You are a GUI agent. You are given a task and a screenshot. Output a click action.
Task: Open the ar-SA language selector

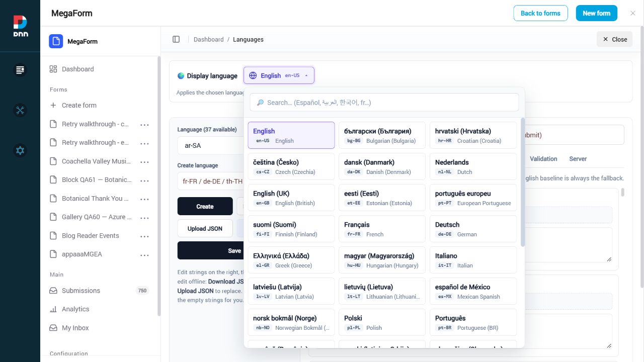pyautogui.click(x=210, y=145)
